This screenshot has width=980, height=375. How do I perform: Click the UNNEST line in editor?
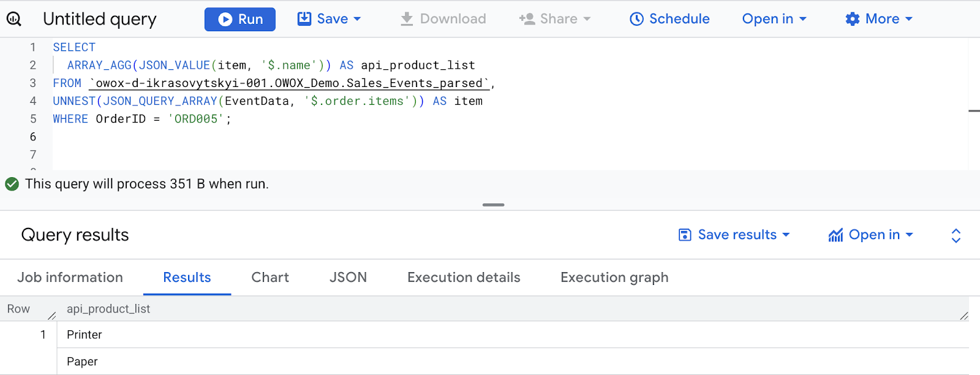(x=268, y=101)
